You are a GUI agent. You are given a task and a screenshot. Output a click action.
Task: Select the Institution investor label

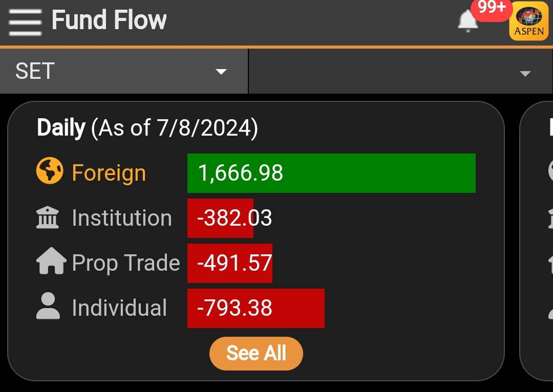tap(122, 218)
